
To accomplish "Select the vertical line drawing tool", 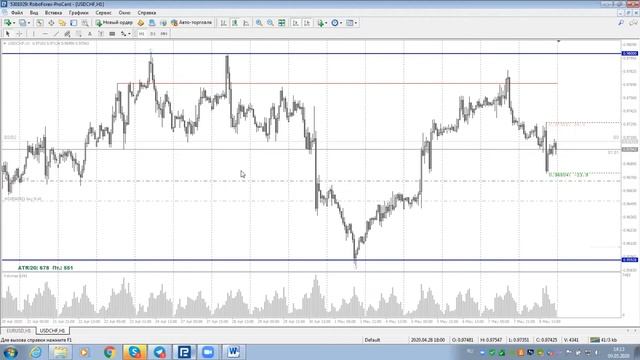I will click(33, 34).
